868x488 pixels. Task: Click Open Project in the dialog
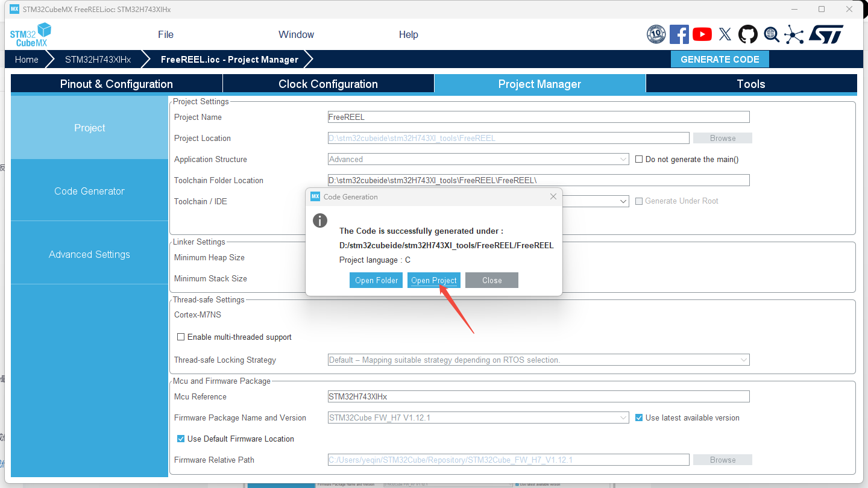coord(434,280)
